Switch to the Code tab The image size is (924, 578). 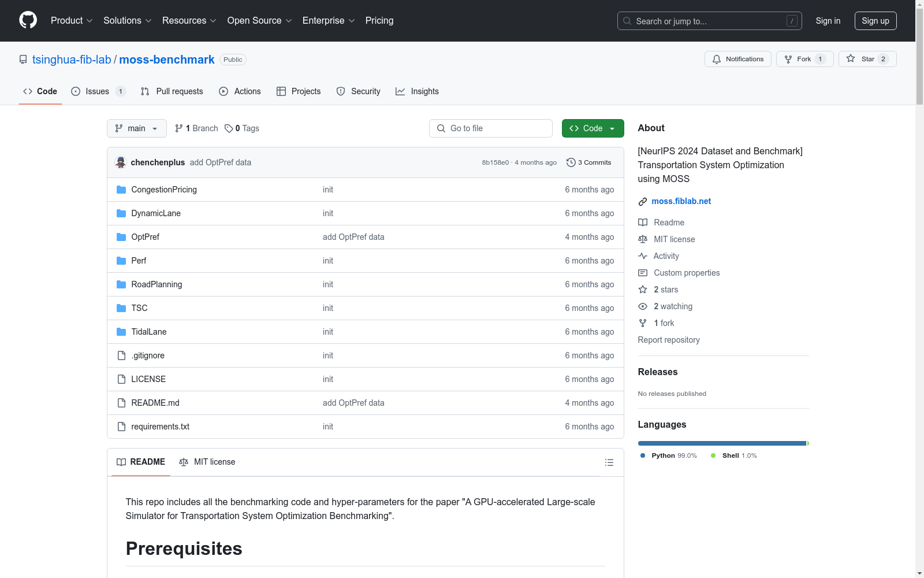pyautogui.click(x=40, y=91)
